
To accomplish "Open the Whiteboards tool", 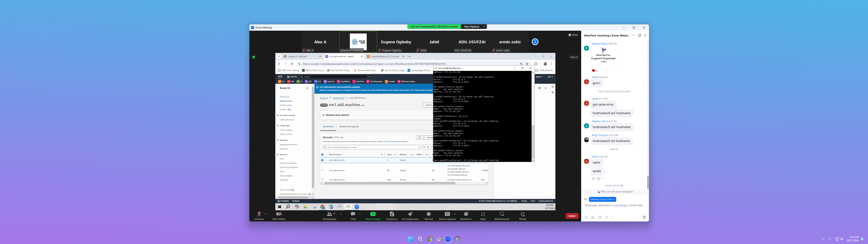I will [x=502, y=215].
